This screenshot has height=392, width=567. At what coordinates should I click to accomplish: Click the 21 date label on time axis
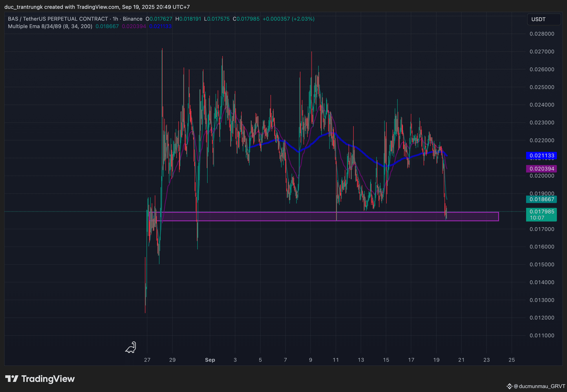pyautogui.click(x=462, y=360)
